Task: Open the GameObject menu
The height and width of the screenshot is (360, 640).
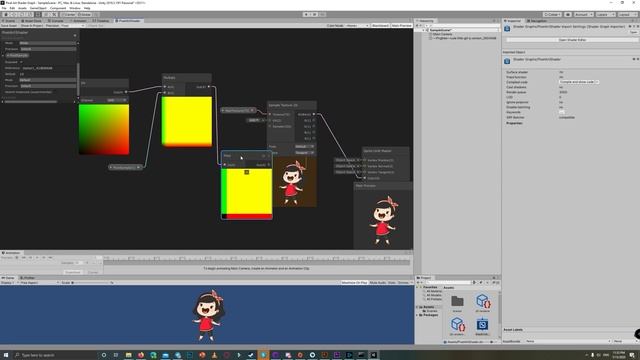Action: point(38,8)
